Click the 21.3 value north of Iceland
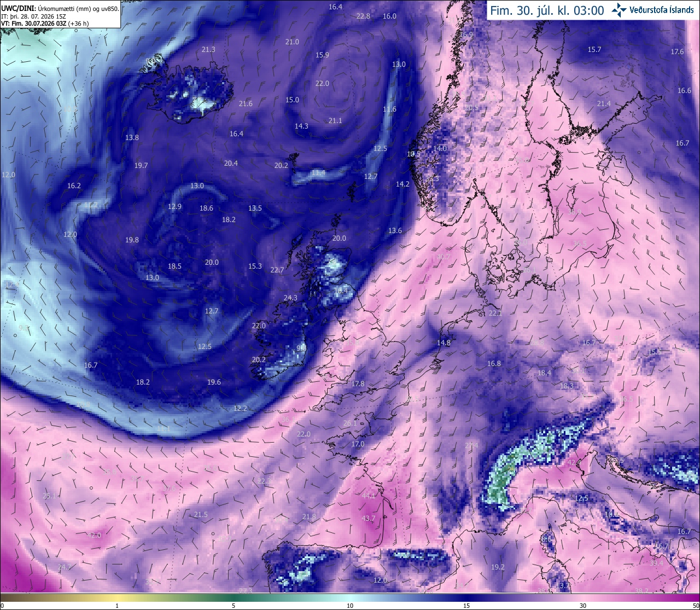The height and width of the screenshot is (610, 700). point(208,49)
